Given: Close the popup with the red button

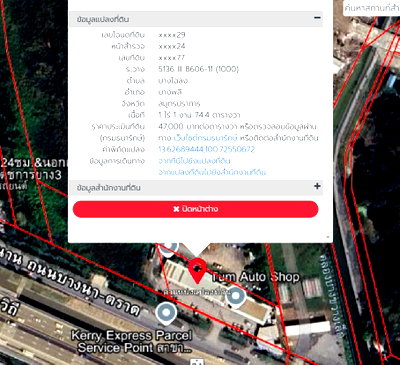Looking at the screenshot, I should [x=195, y=209].
